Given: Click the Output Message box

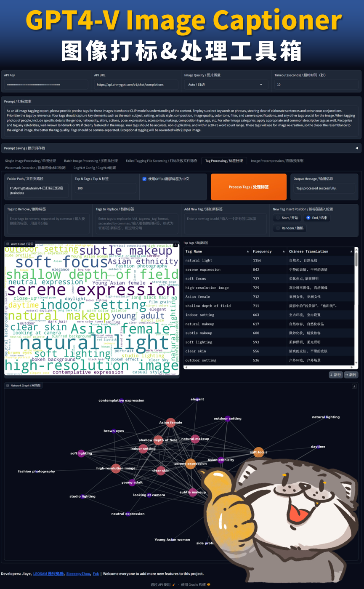Looking at the screenshot, I should pos(324,188).
